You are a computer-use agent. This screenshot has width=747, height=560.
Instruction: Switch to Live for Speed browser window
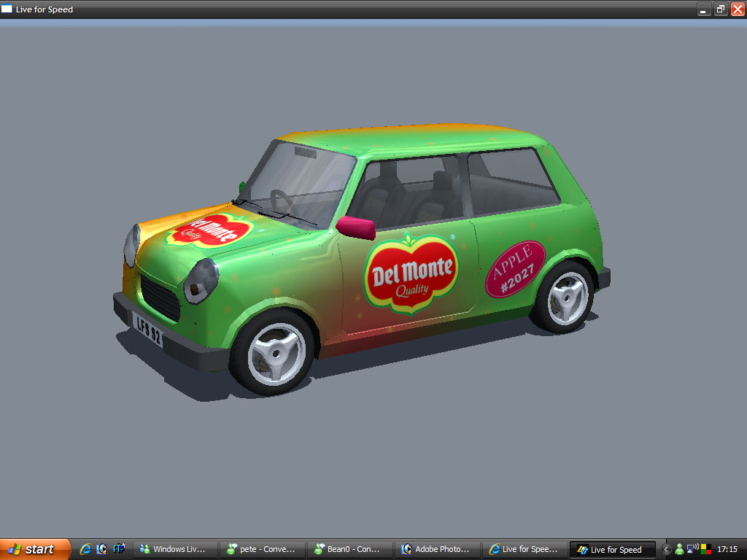tap(525, 550)
